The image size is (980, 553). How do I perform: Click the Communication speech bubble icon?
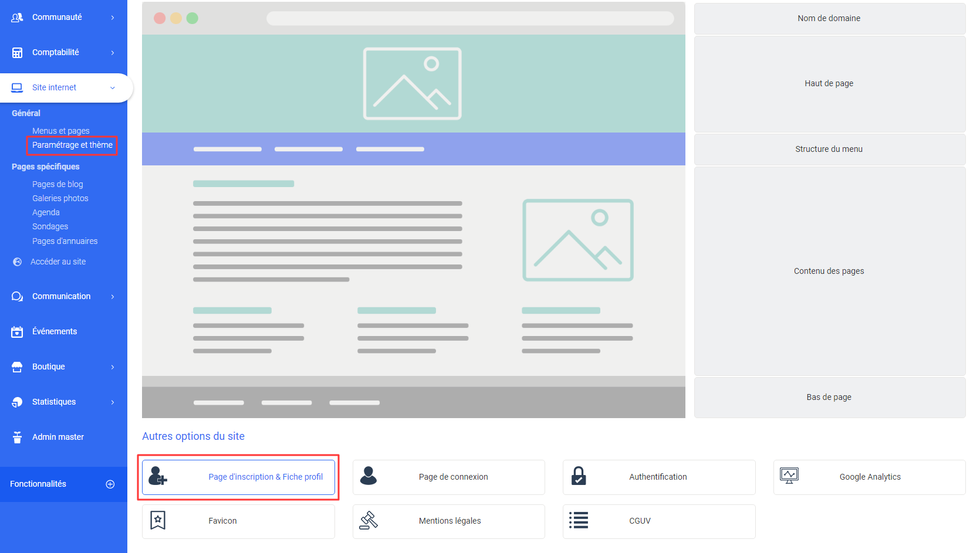[x=17, y=297]
